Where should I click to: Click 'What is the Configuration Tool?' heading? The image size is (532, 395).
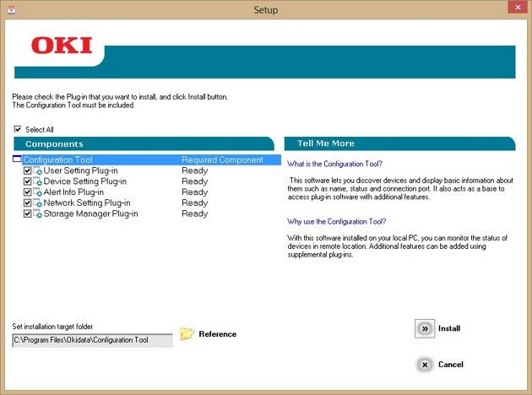[x=334, y=164]
